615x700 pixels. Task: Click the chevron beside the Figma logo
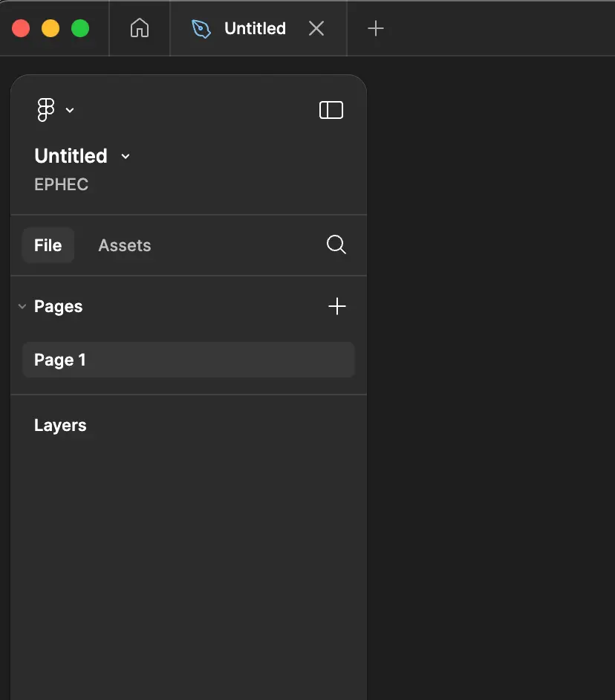coord(70,111)
